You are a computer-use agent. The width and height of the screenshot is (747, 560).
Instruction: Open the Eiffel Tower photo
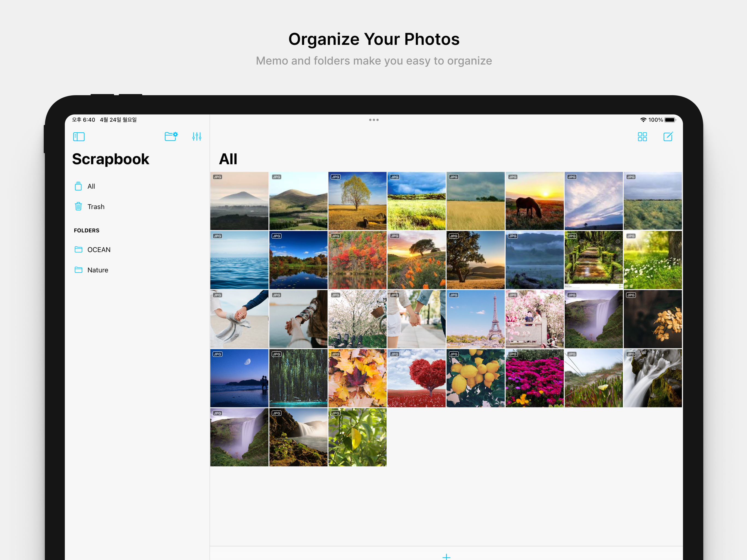pyautogui.click(x=475, y=319)
